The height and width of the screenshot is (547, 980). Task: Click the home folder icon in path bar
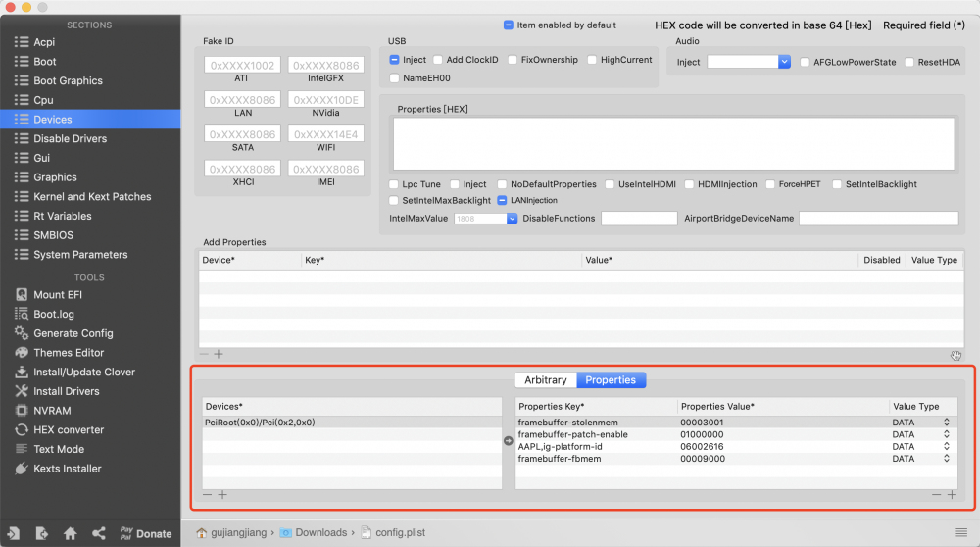pyautogui.click(x=201, y=532)
